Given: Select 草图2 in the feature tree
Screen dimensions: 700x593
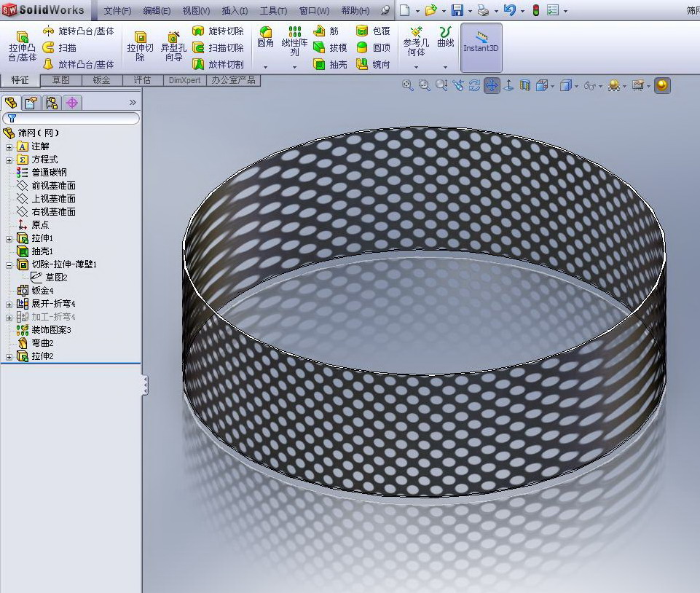Looking at the screenshot, I should coord(49,278).
